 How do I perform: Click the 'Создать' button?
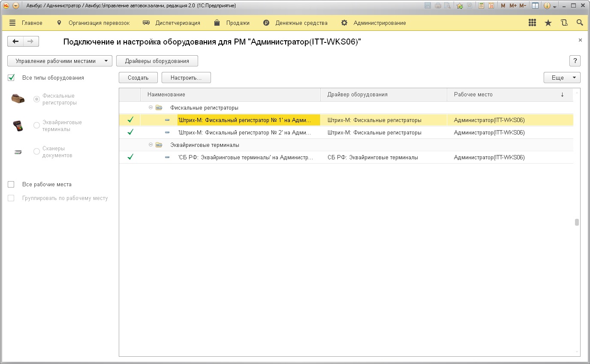(138, 78)
